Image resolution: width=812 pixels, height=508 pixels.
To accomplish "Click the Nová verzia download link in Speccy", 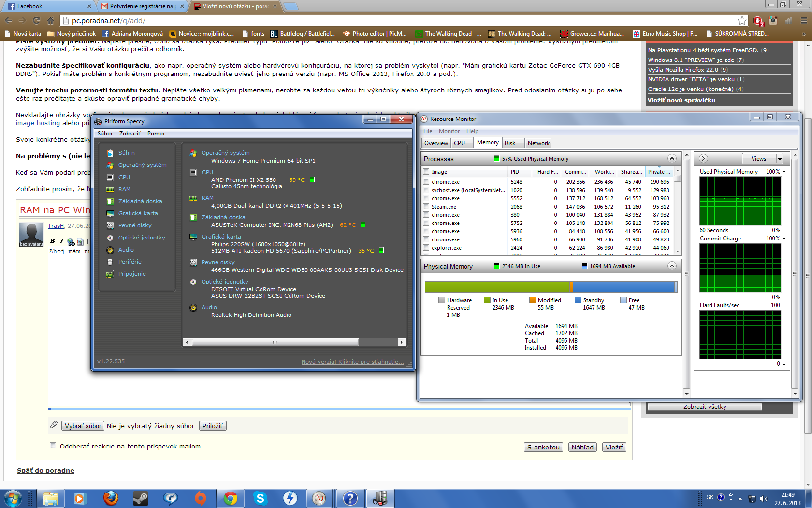I will coord(352,362).
